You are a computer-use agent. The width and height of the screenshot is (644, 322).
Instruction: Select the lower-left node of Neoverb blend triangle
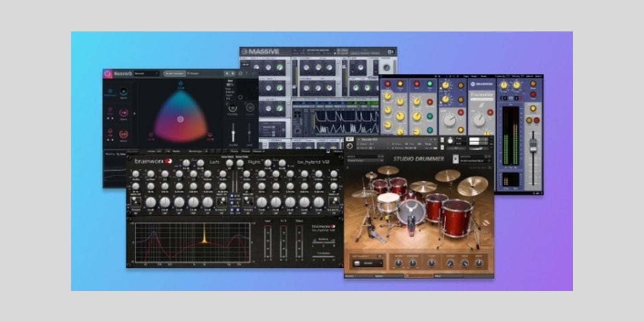151,135
